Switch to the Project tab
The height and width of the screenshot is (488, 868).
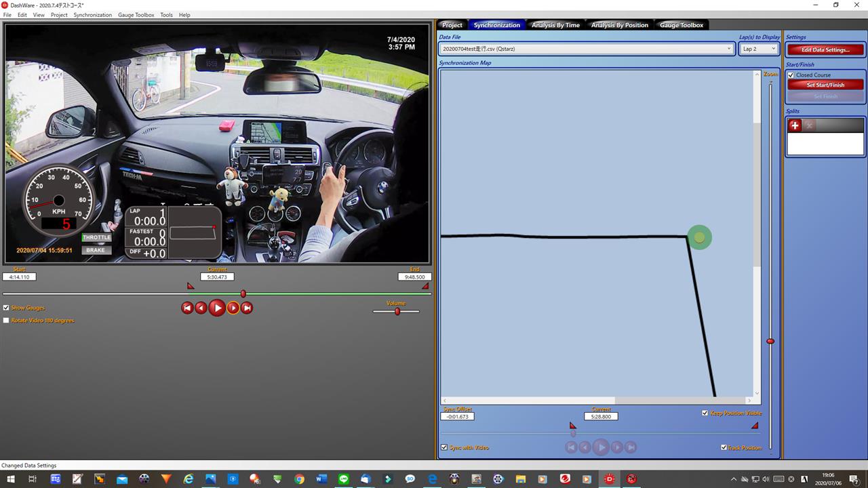coord(452,25)
